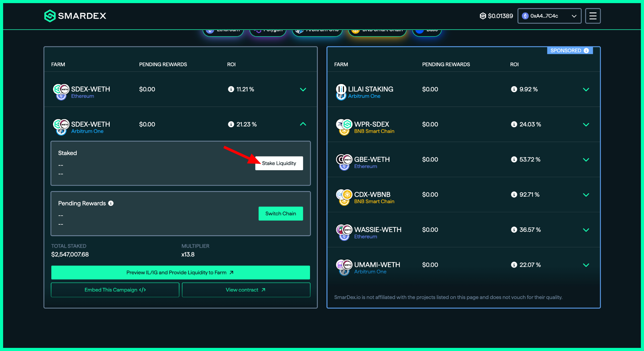The height and width of the screenshot is (351, 644).
Task: Expand WPR-SDEX farm details
Action: pyautogui.click(x=586, y=124)
